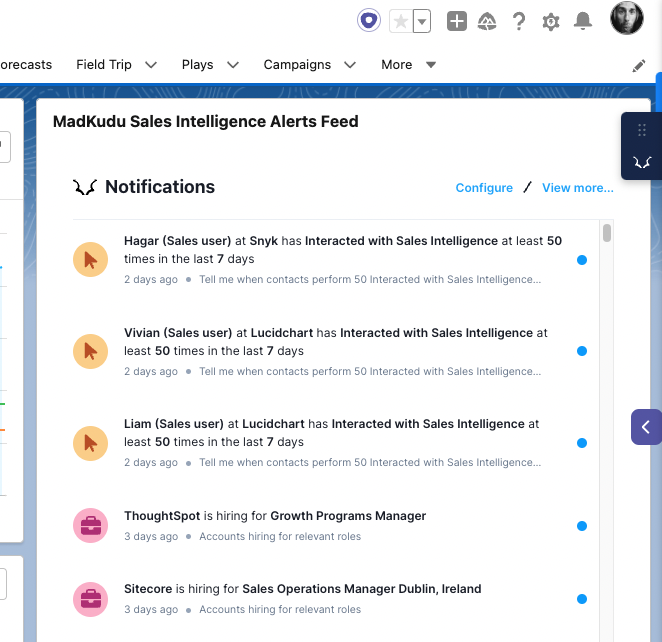Toggle unread dot on ThoughtSpot notification
The width and height of the screenshot is (662, 642).
click(x=582, y=526)
